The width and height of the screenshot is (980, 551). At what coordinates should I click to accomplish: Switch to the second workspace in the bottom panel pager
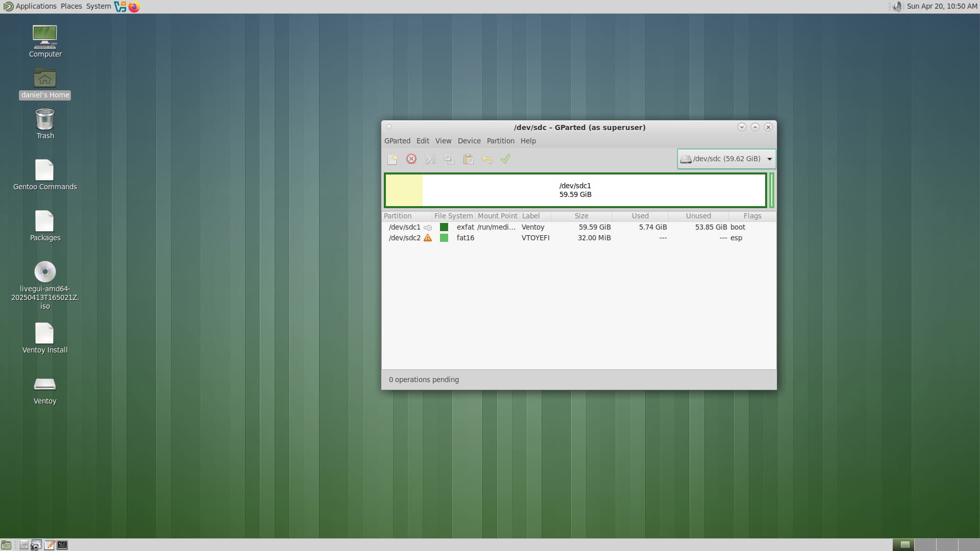point(925,545)
